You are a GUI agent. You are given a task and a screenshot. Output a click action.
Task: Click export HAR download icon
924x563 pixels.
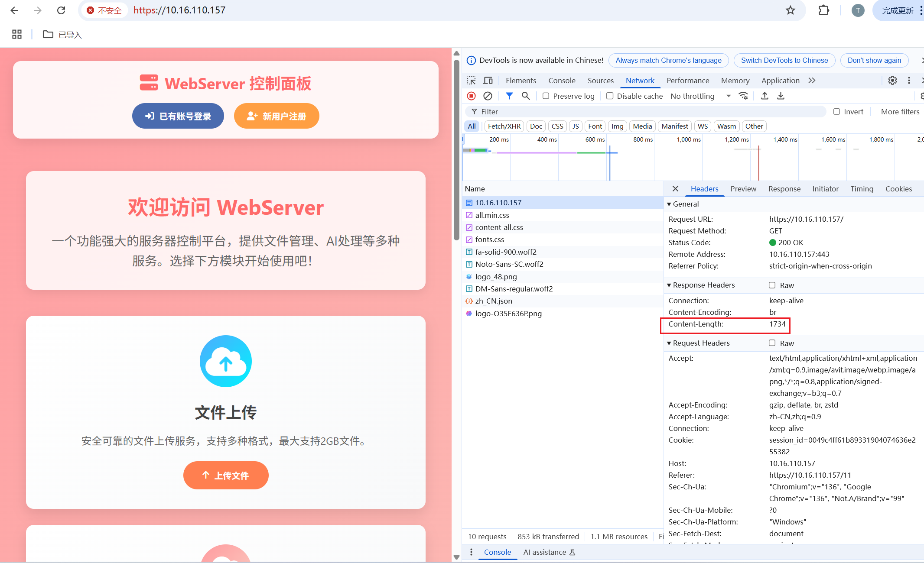click(x=781, y=96)
